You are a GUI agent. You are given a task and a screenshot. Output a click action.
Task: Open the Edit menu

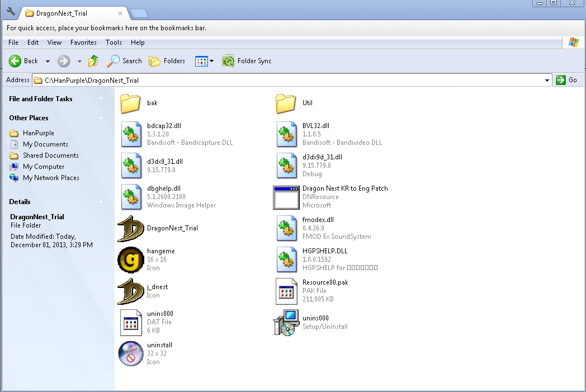pos(33,42)
